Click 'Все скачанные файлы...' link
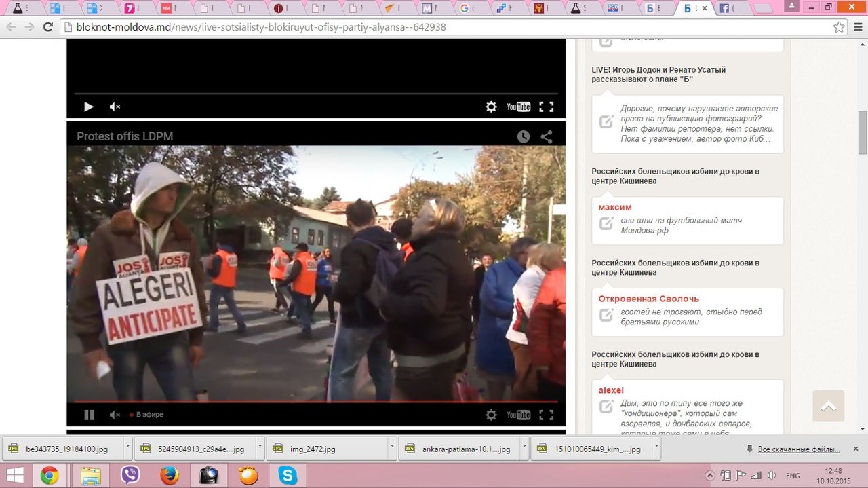The width and height of the screenshot is (868, 488). click(x=798, y=449)
